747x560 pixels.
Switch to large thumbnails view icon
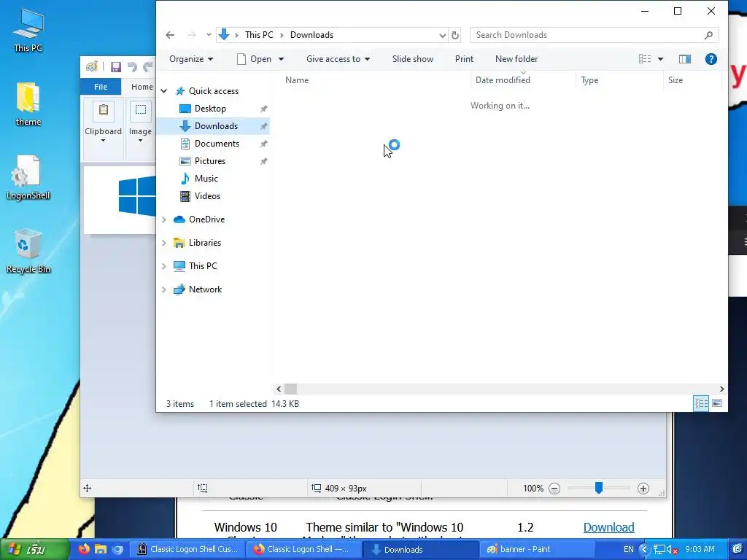coord(717,404)
